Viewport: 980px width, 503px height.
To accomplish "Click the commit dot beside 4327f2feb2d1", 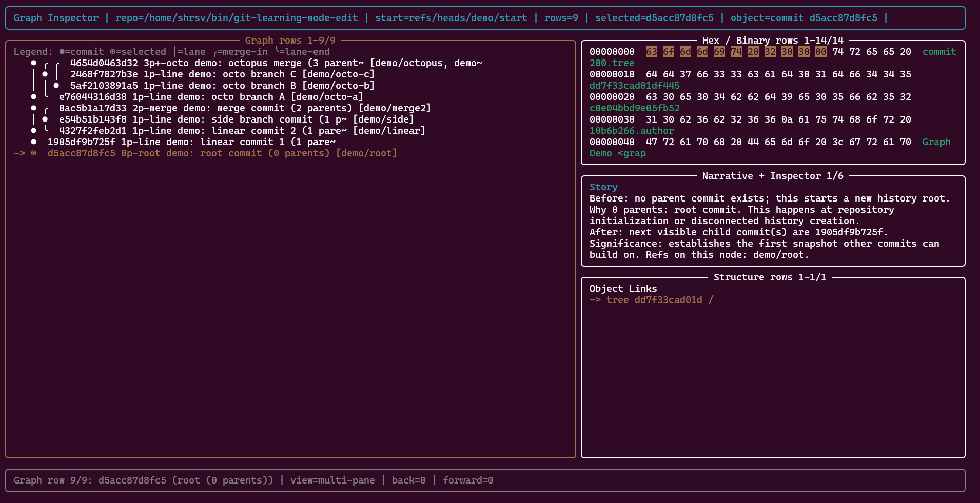I will (34, 131).
